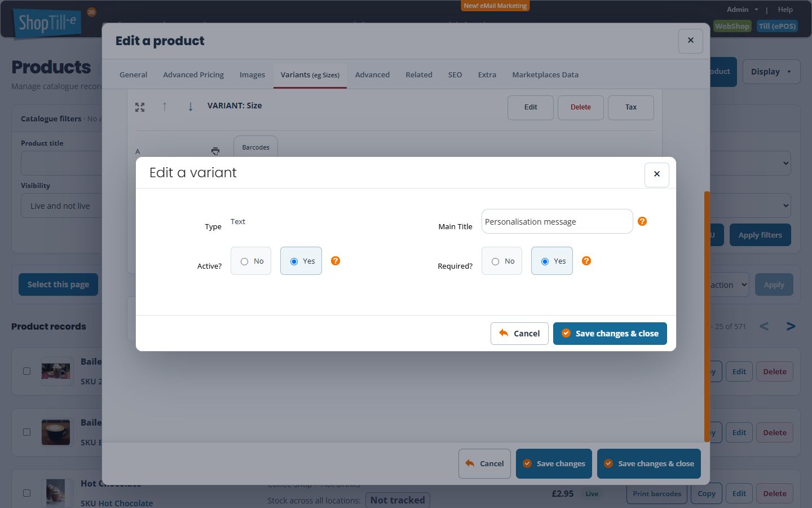Click help icon next to Required option

tap(586, 261)
